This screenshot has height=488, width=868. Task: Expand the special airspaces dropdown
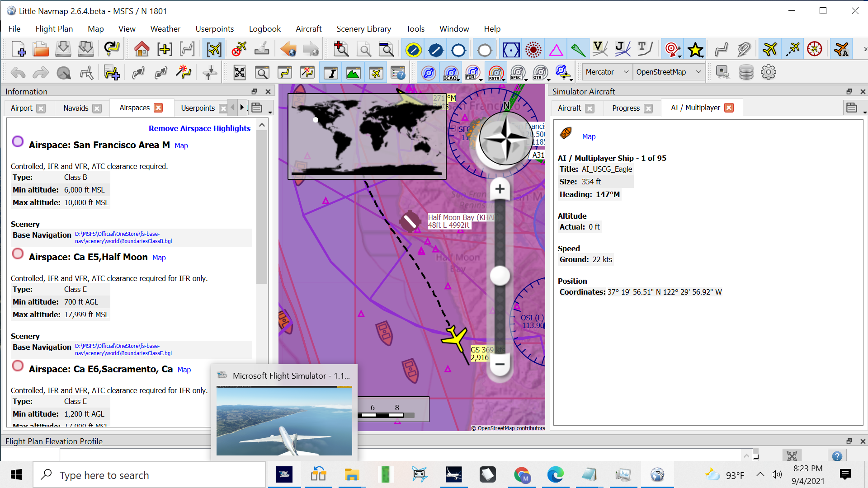(526, 80)
